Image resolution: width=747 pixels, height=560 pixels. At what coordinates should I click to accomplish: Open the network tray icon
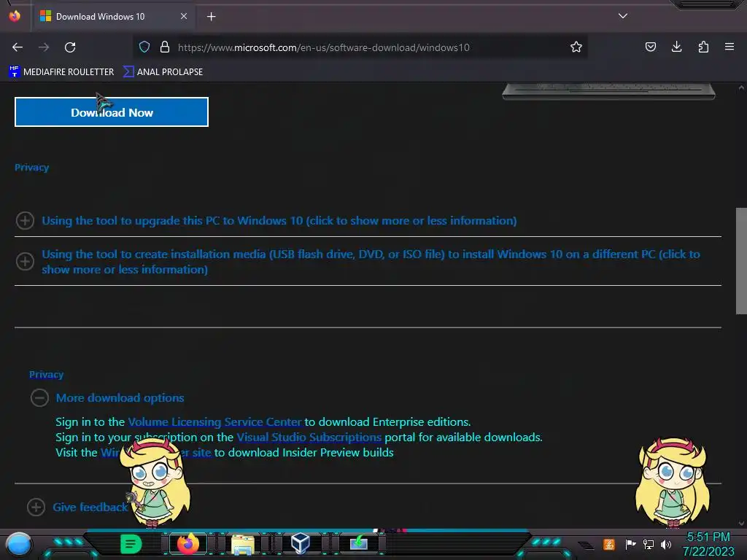click(648, 544)
